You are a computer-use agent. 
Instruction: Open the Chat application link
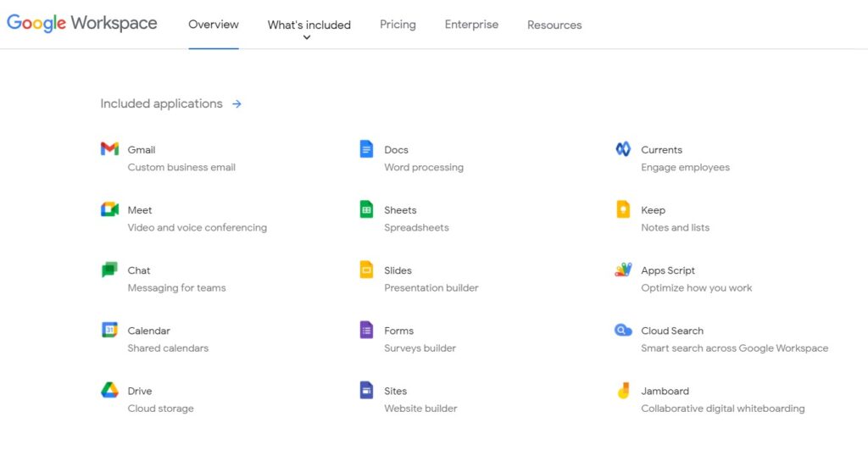point(138,270)
